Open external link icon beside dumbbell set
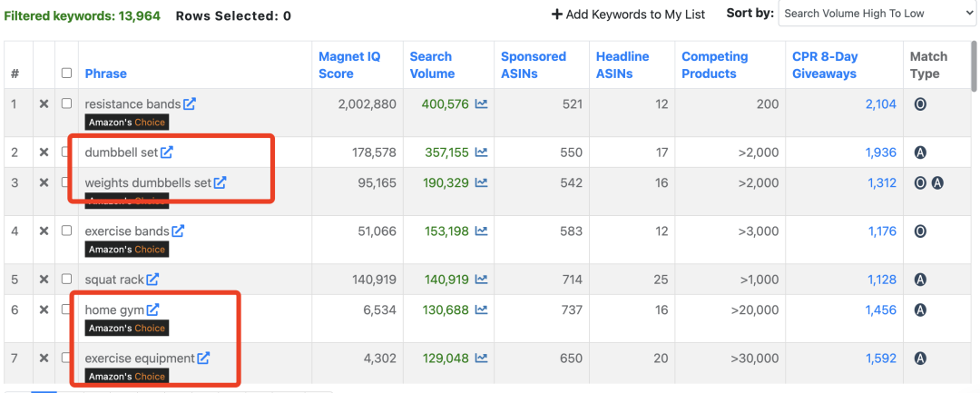 click(167, 152)
